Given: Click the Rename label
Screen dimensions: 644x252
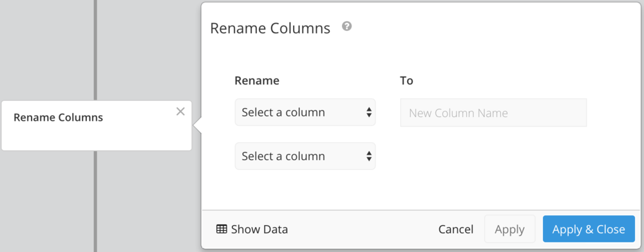Looking at the screenshot, I should pyautogui.click(x=257, y=81).
